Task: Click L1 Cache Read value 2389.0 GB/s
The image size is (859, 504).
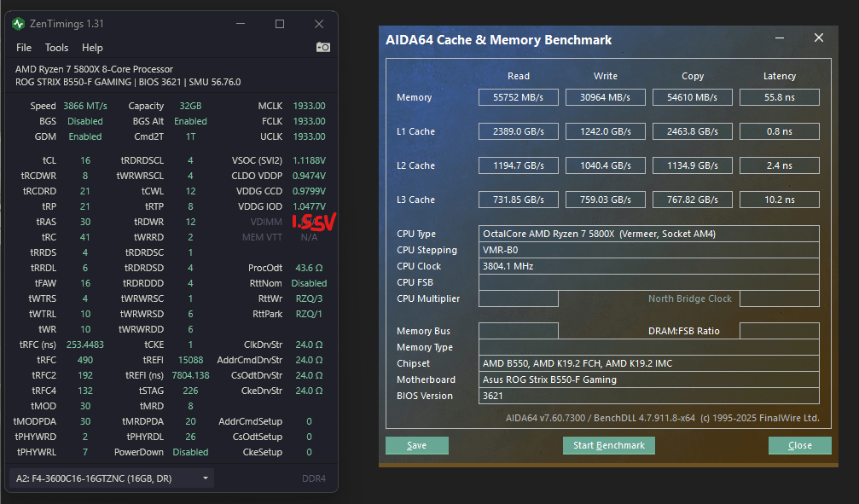Action: click(x=519, y=131)
